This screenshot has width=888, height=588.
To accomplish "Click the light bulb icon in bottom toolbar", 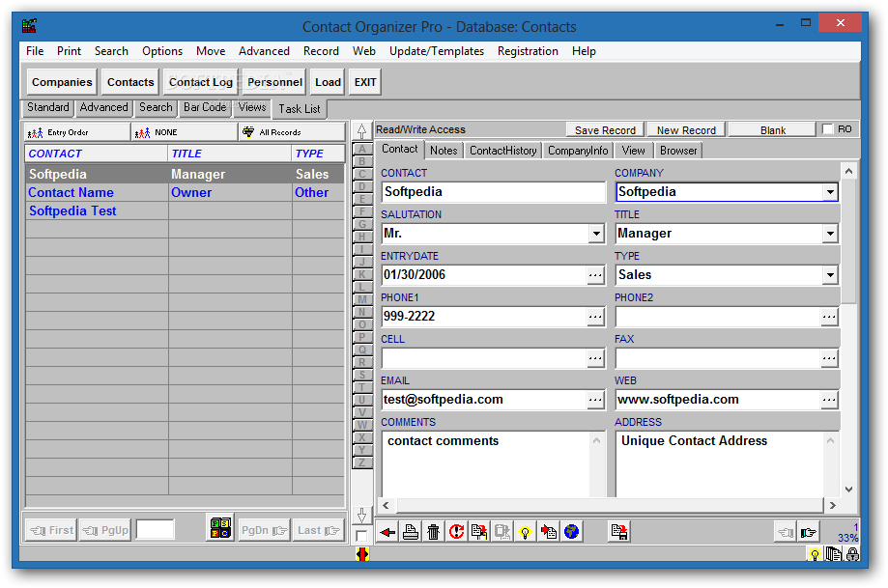I will 526,532.
